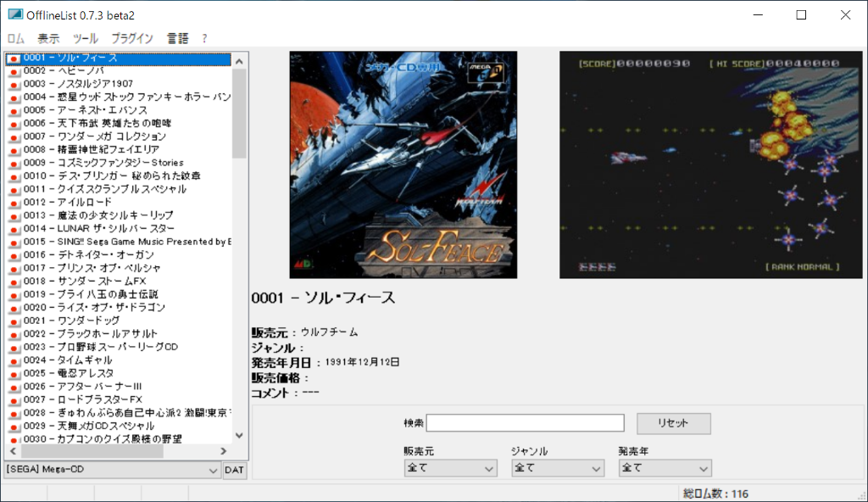868x502 pixels.
Task: Click the Sol-Feace cover art image
Action: coord(403,165)
